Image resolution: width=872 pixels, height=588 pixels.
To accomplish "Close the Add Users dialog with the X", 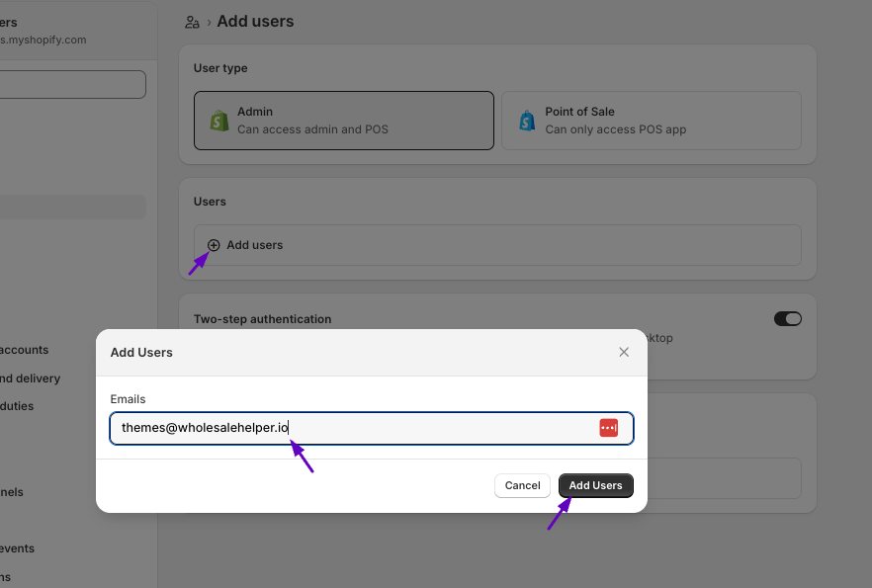I will click(x=624, y=352).
